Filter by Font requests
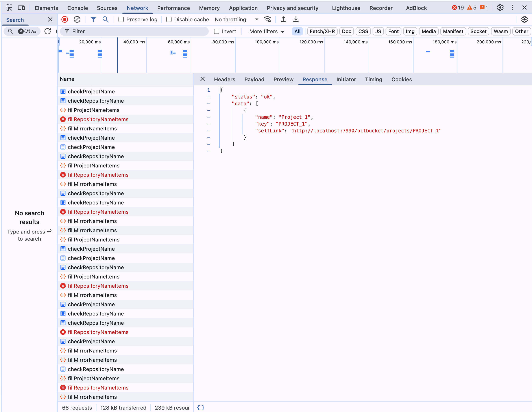Image resolution: width=532 pixels, height=412 pixels. (x=393, y=31)
